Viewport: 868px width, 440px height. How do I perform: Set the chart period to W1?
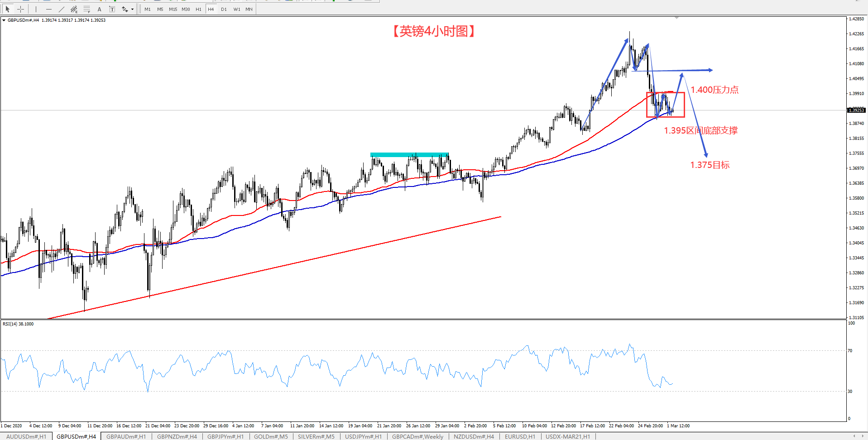tap(237, 9)
